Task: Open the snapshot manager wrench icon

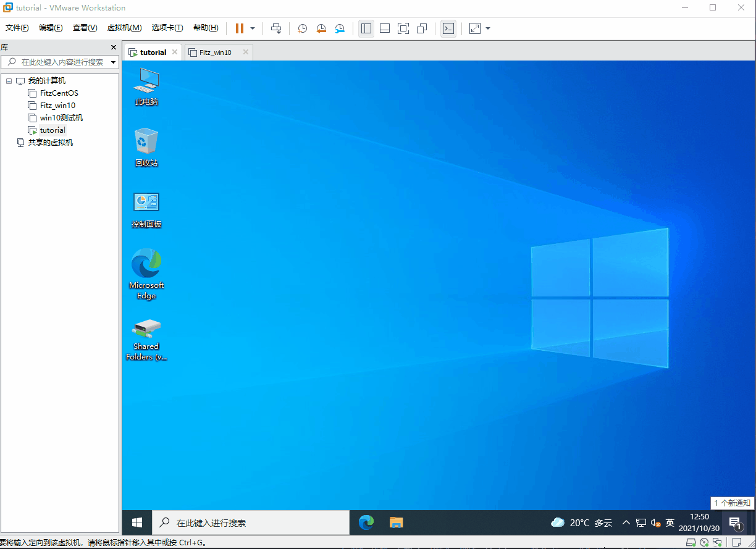Action: coord(340,28)
